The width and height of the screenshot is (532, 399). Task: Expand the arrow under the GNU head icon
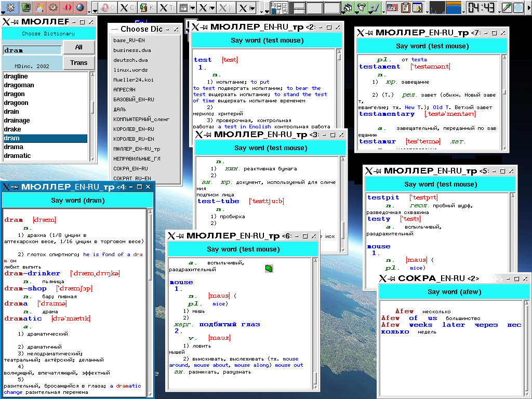[357, 12]
